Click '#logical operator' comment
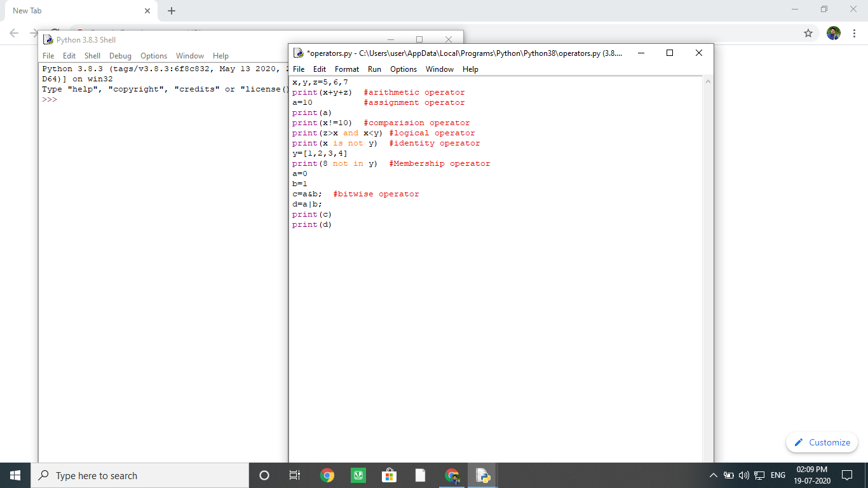Screen dimensions: 868x488 (x=432, y=133)
